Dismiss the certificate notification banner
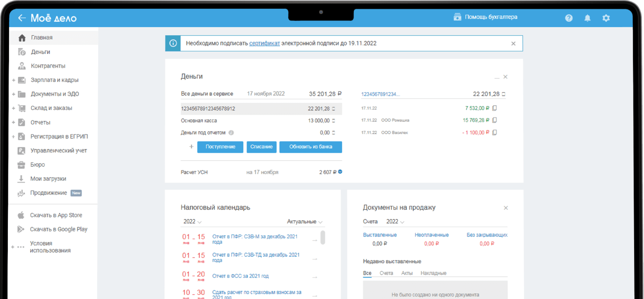 [513, 44]
